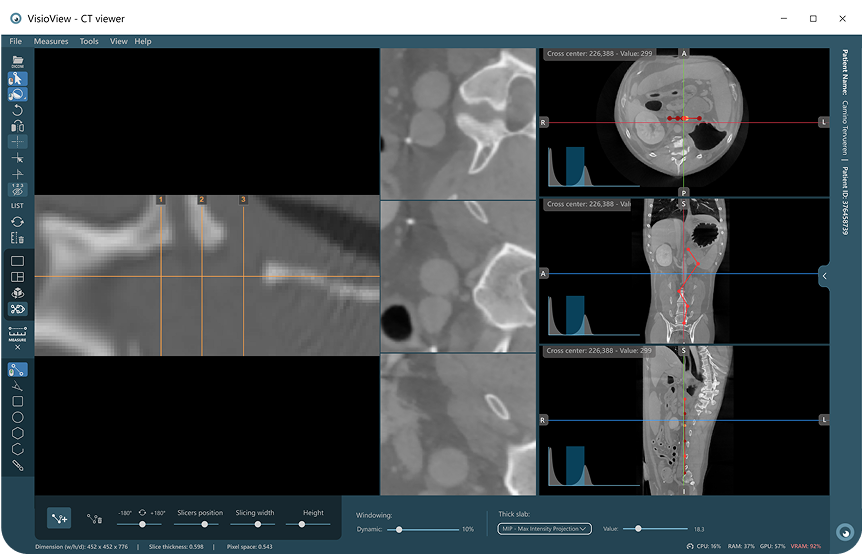Select the probe/pencil tool at toolbar bottom
Screen dimensions: 862x554
click(18, 466)
